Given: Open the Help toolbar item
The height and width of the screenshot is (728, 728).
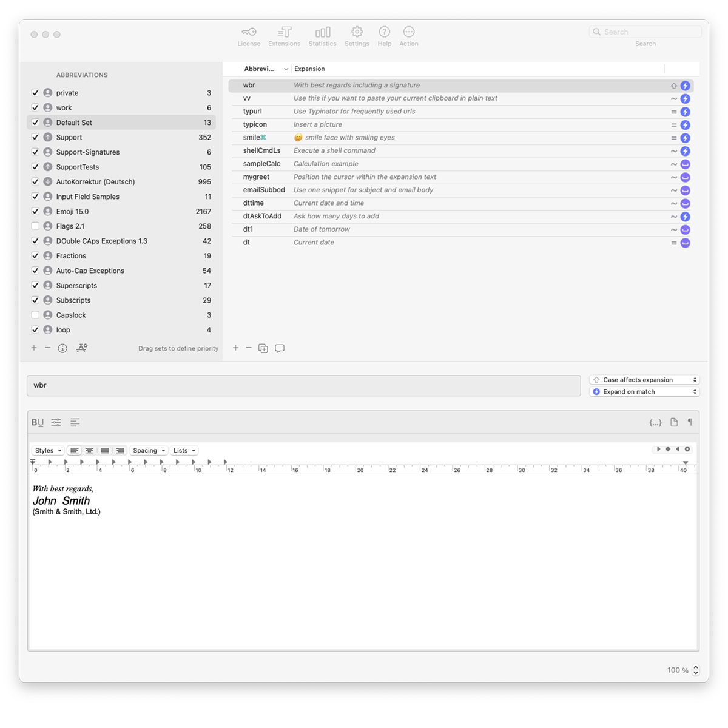Looking at the screenshot, I should click(x=384, y=36).
